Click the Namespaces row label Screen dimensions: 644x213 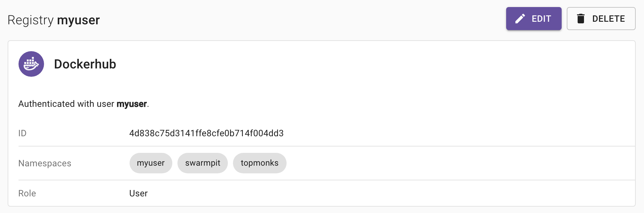(x=45, y=163)
